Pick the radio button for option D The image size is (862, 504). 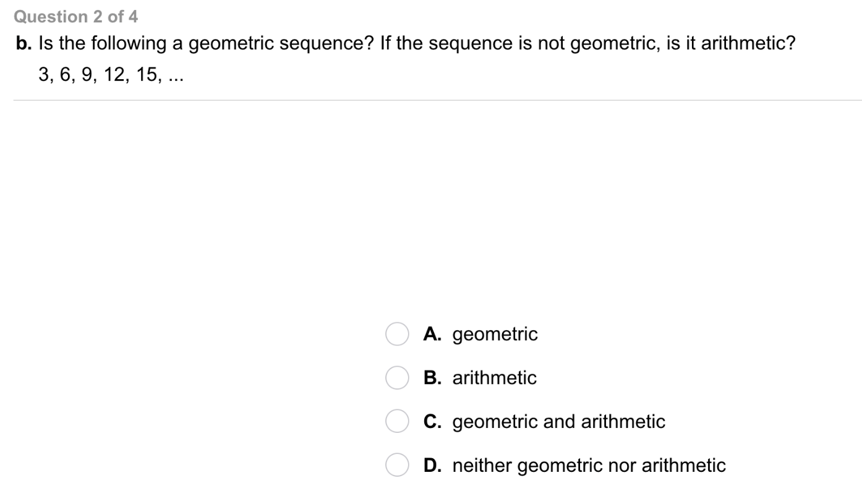click(397, 465)
